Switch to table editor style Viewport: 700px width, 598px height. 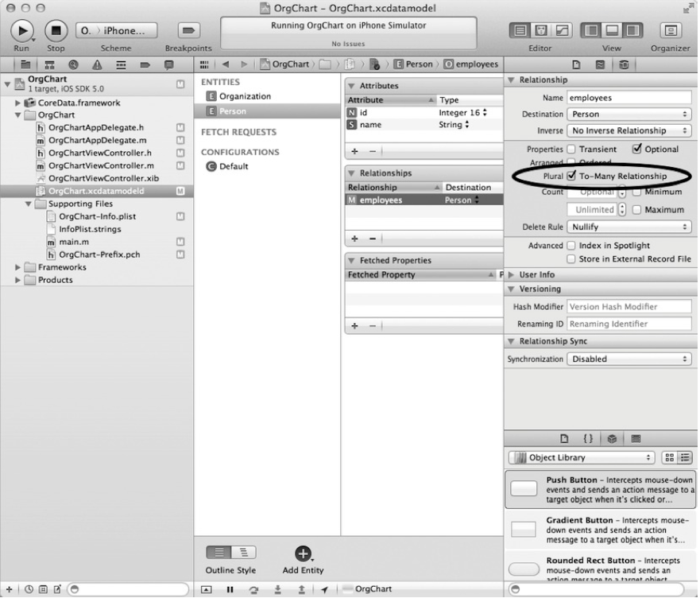pyautogui.click(x=219, y=553)
